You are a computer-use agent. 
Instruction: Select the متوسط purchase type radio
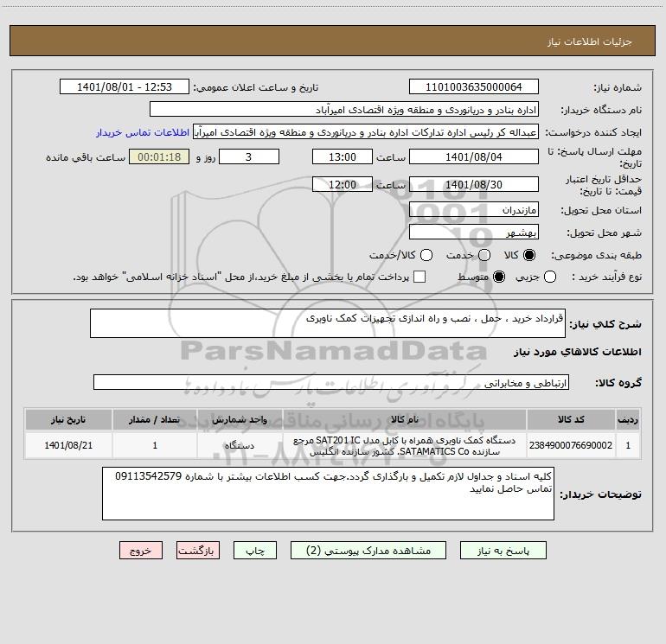(499, 277)
